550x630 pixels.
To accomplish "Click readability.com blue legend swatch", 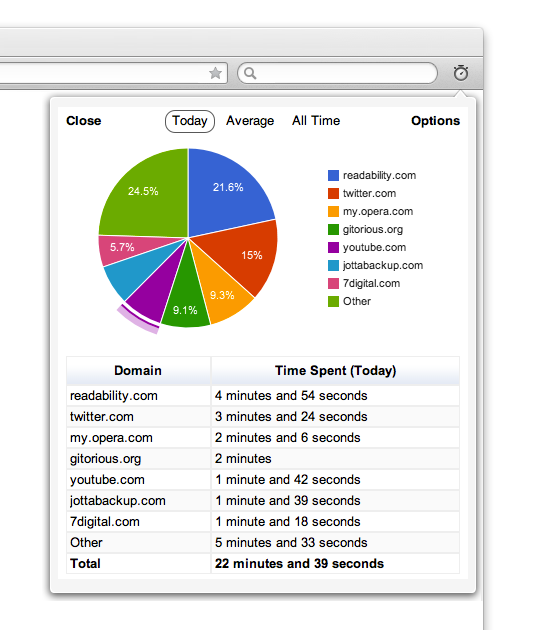I will click(x=333, y=175).
